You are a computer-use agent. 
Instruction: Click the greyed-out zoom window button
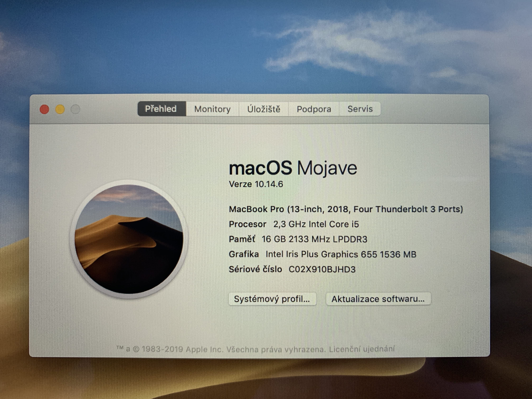(x=75, y=109)
